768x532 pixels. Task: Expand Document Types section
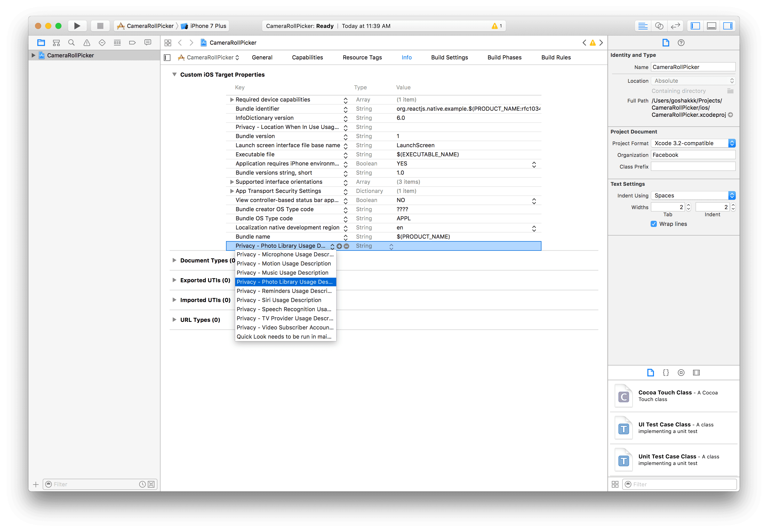(x=174, y=260)
